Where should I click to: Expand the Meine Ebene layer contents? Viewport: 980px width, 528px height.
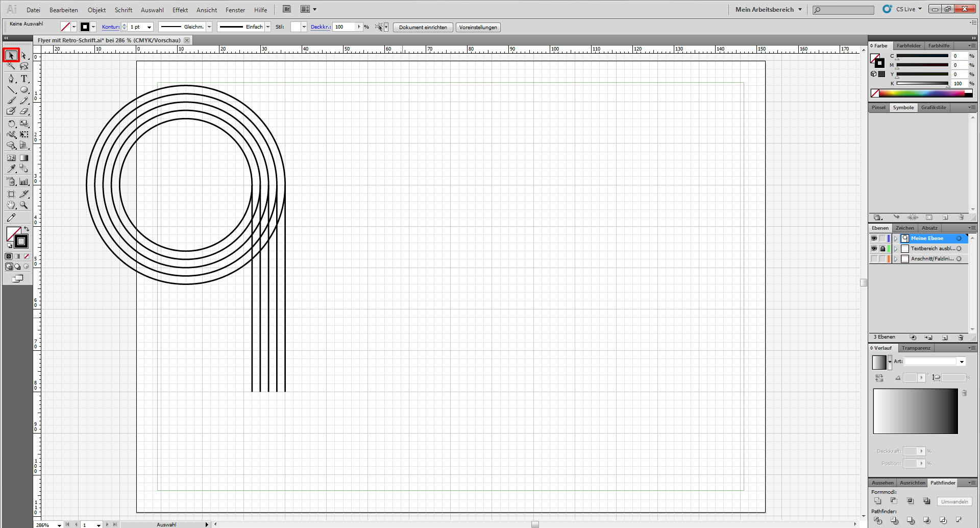(896, 238)
